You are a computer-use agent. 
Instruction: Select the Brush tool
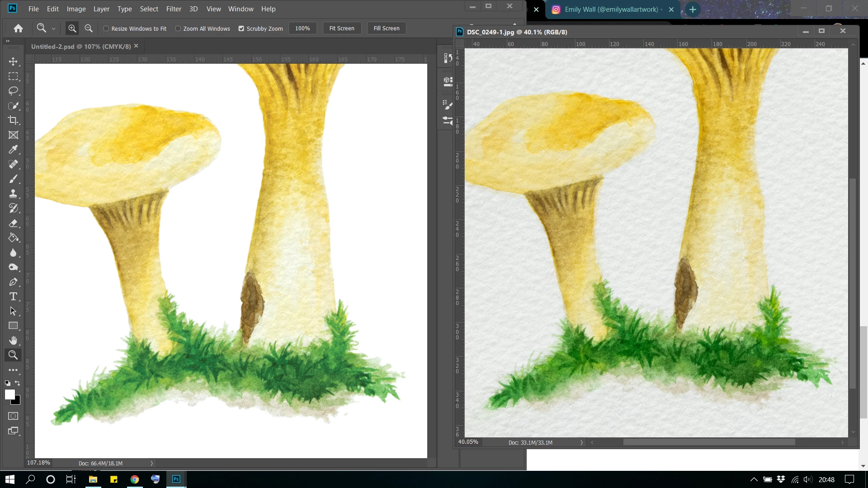click(x=13, y=179)
